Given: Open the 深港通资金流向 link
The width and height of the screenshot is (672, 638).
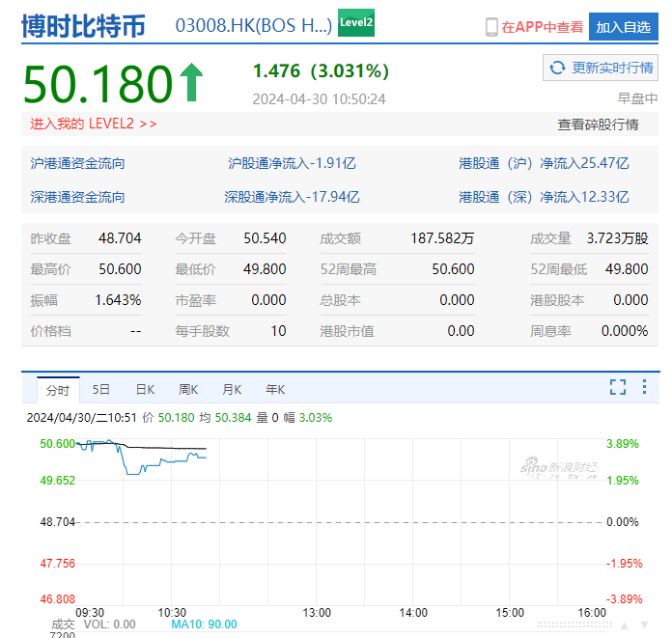Looking at the screenshot, I should [x=77, y=197].
